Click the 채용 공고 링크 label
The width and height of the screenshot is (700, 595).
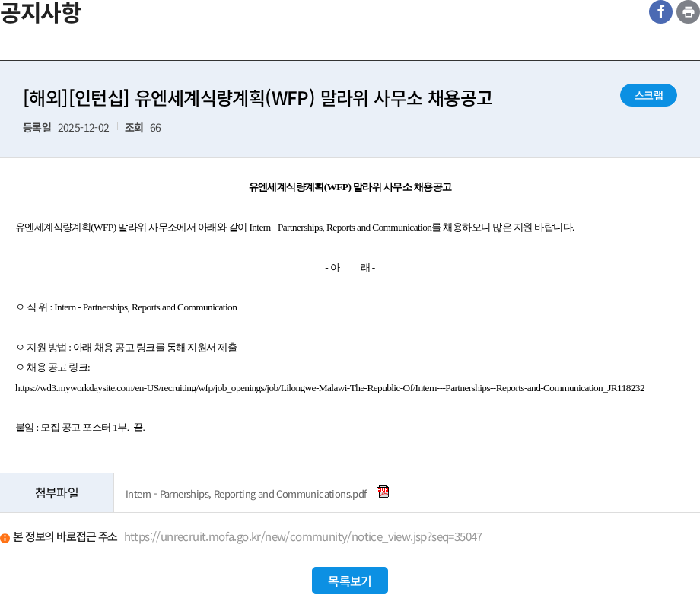click(53, 367)
